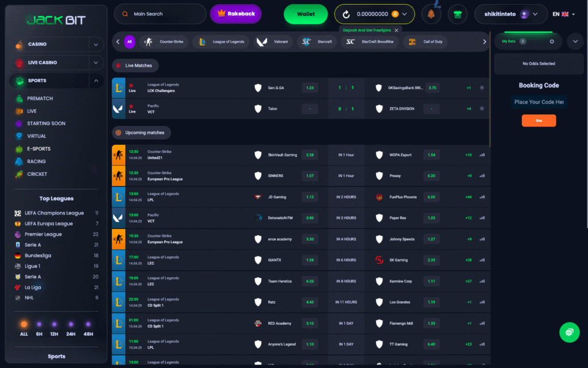Expand the Casino menu section
588x368 pixels.
(96, 44)
